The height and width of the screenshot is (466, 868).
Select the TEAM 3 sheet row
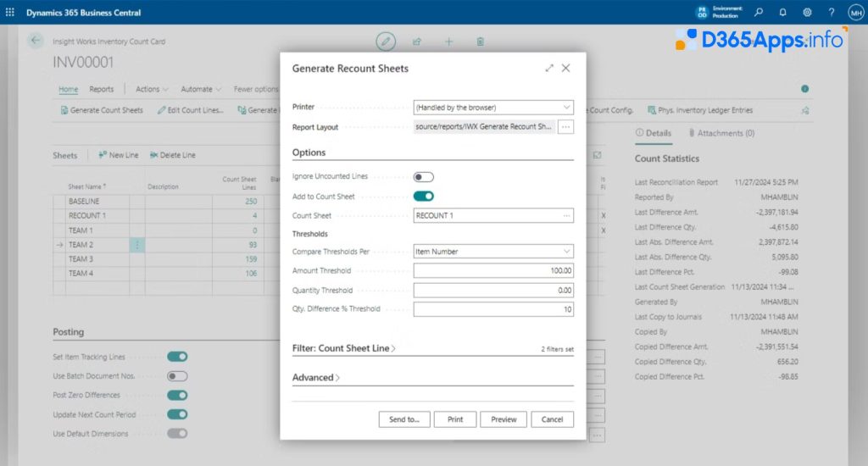(x=81, y=259)
